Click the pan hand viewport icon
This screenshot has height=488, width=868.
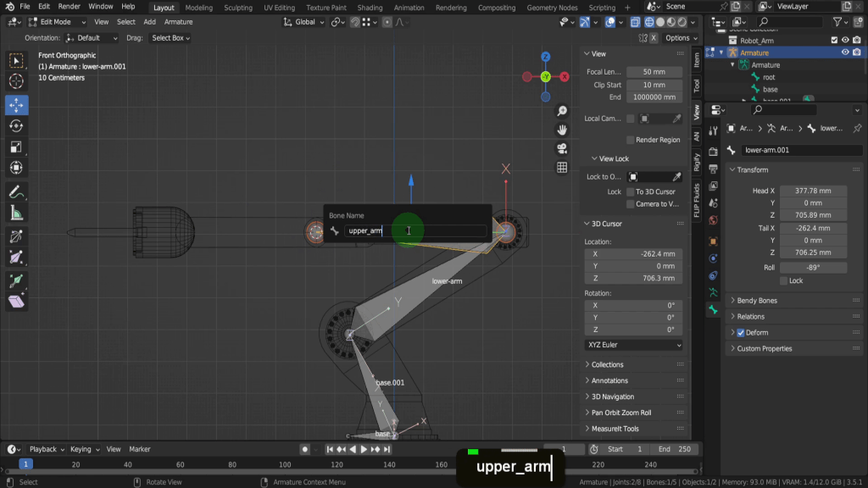coord(562,130)
